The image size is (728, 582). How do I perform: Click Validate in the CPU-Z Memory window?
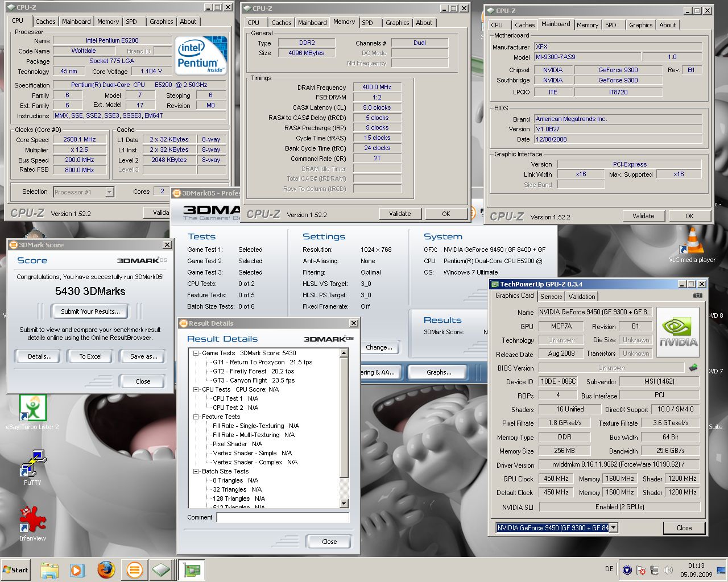pyautogui.click(x=400, y=214)
